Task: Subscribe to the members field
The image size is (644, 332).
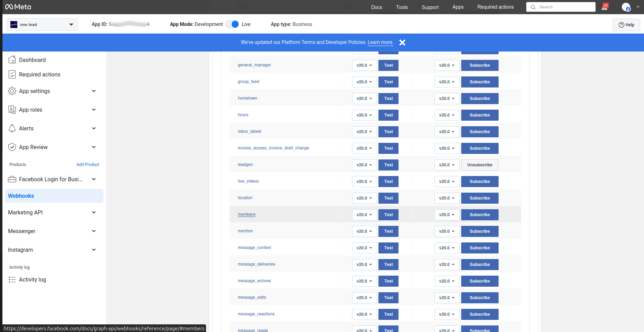Action: click(x=480, y=215)
